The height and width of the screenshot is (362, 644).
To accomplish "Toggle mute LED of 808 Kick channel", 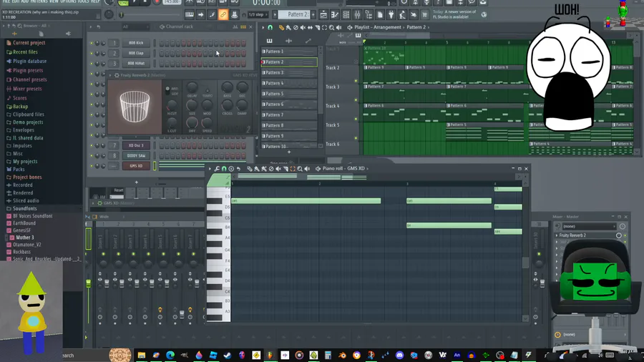I will tap(92, 43).
